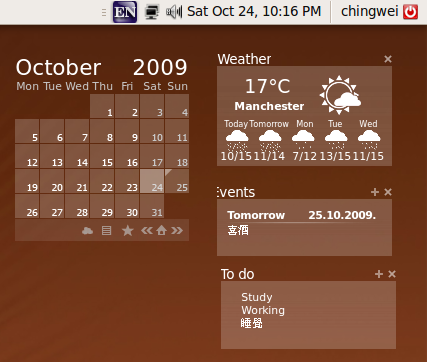Click the panel applet drag handle

tap(104, 12)
